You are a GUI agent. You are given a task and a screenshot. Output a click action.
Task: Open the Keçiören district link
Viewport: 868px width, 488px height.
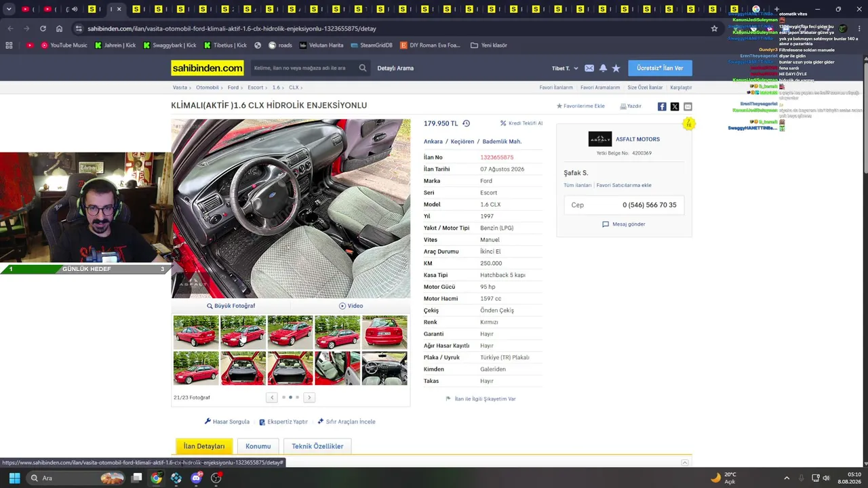462,142
